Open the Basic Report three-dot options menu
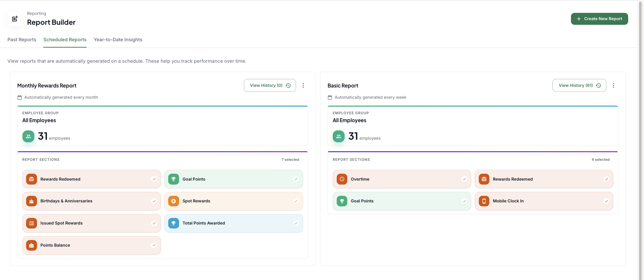This screenshot has width=644, height=280. [x=614, y=86]
